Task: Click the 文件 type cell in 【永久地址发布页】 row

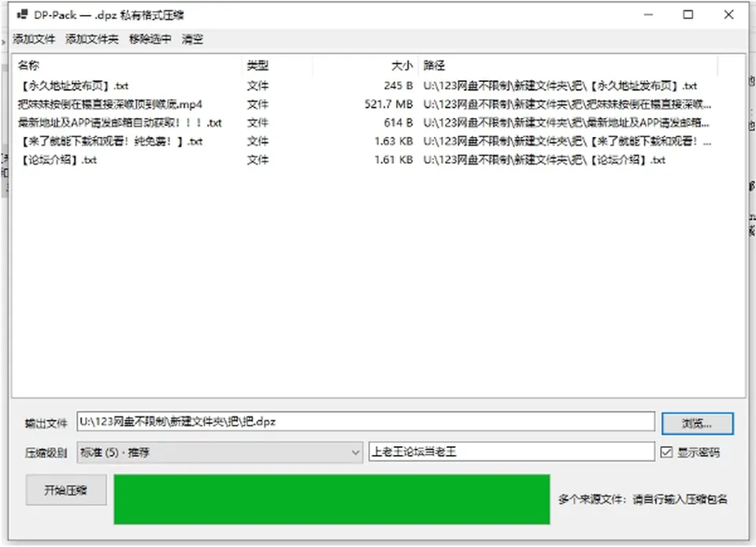Action: point(258,86)
